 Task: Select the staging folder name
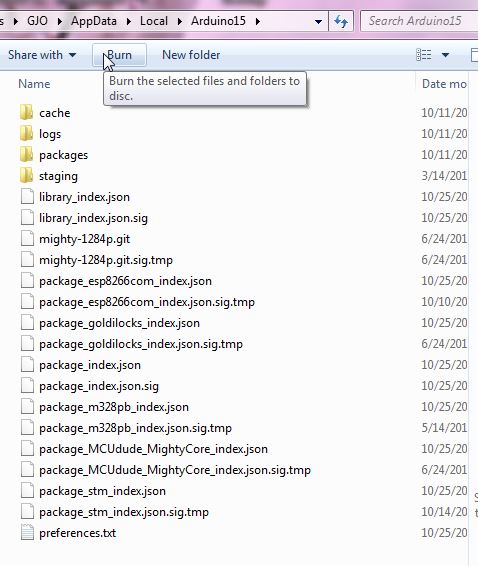(58, 176)
